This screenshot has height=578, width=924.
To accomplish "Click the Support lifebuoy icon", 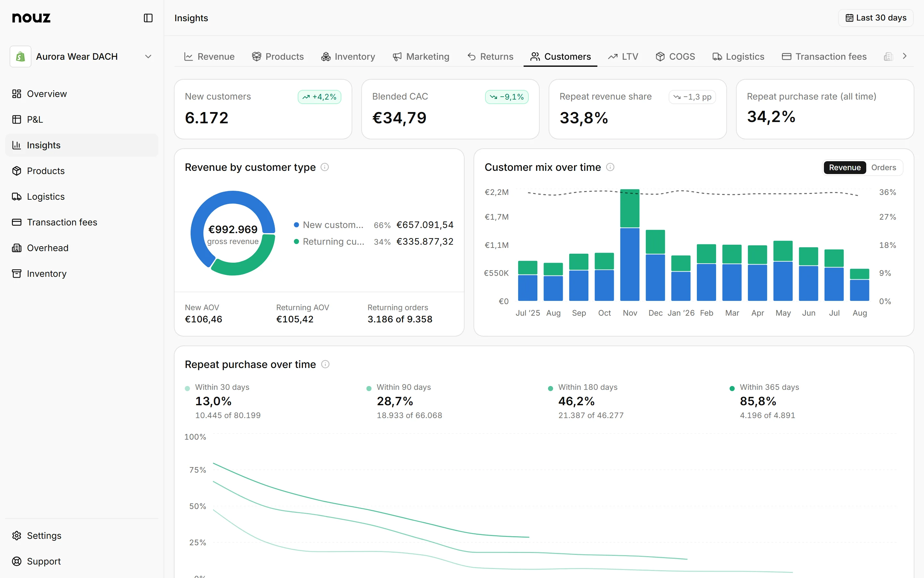I will (x=16, y=561).
